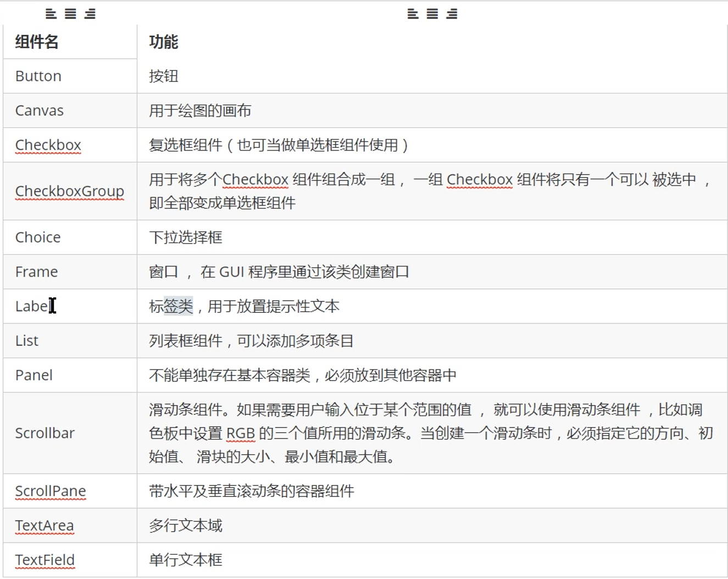Click the 在 GUI 程序里通过该类创建窗口 text
Screen dimensions: 728x579
[305, 272]
